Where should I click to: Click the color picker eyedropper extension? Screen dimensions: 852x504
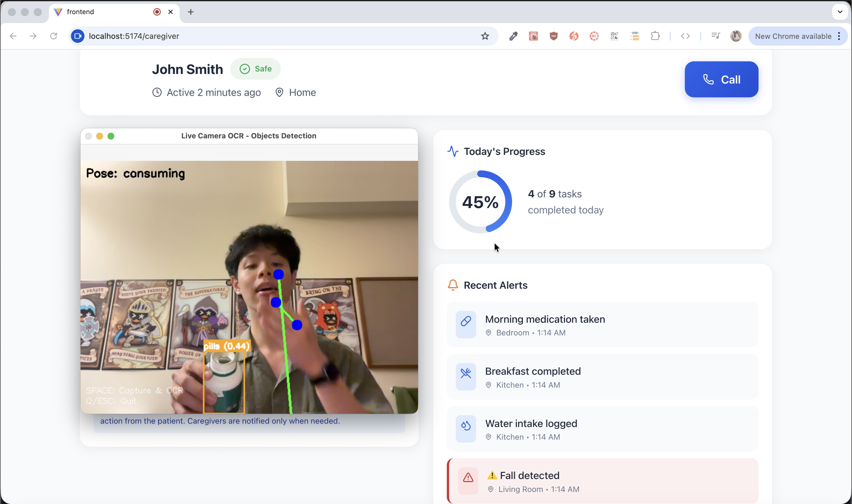pos(513,36)
